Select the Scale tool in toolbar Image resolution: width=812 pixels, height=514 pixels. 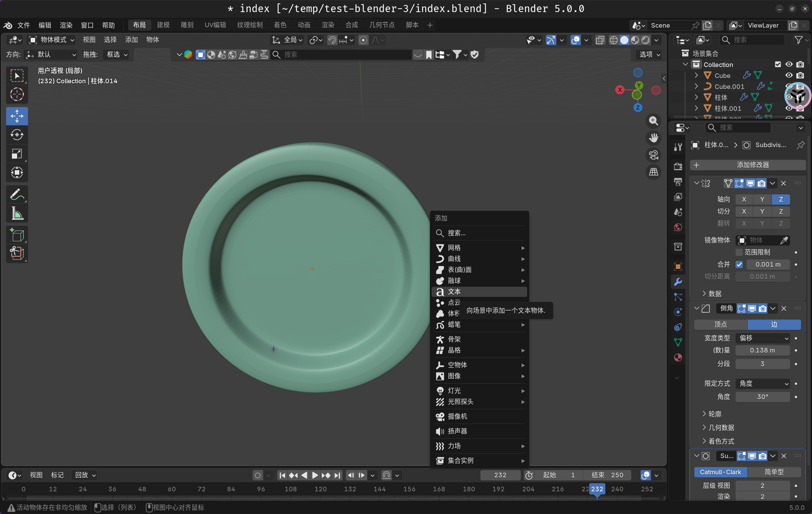17,154
